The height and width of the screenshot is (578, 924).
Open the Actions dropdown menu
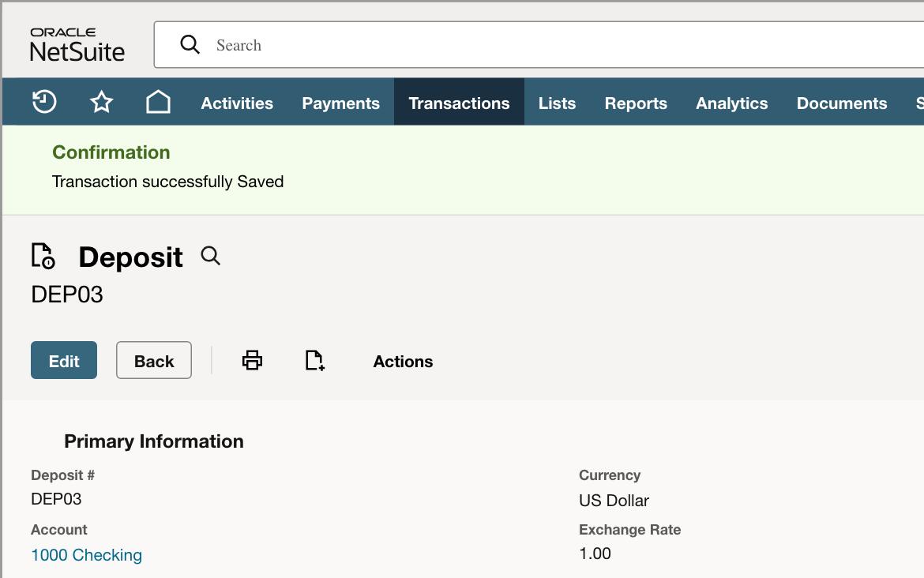(x=403, y=361)
